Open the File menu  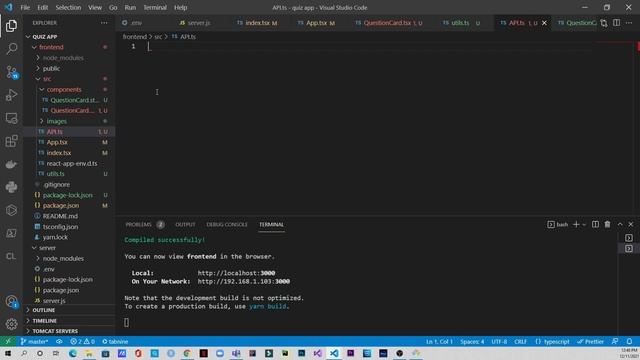pyautogui.click(x=25, y=7)
